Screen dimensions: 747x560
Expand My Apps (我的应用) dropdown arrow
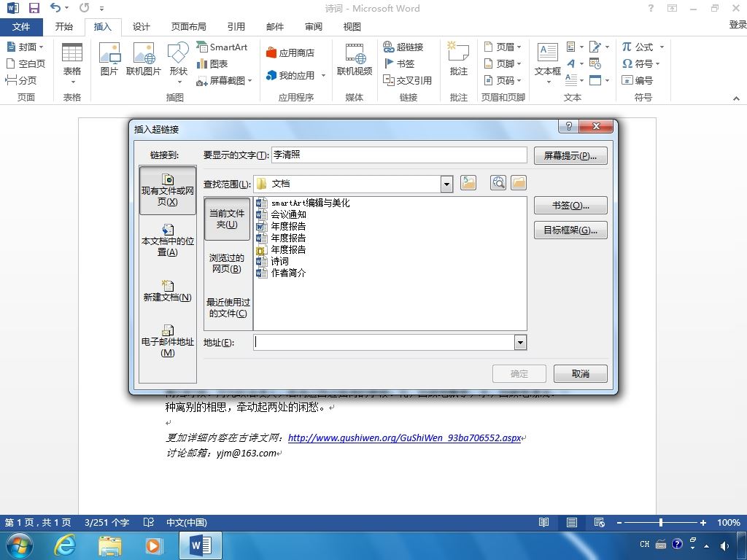[x=323, y=75]
